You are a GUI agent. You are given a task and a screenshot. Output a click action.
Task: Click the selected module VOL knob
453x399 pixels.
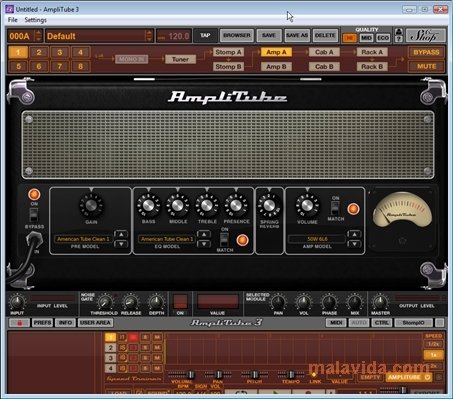click(x=303, y=302)
